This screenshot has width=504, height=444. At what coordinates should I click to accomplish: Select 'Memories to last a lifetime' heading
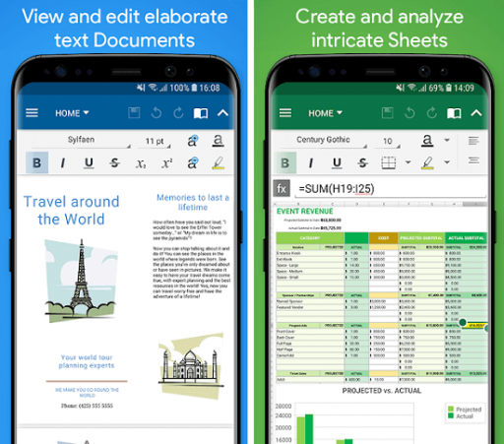(193, 202)
